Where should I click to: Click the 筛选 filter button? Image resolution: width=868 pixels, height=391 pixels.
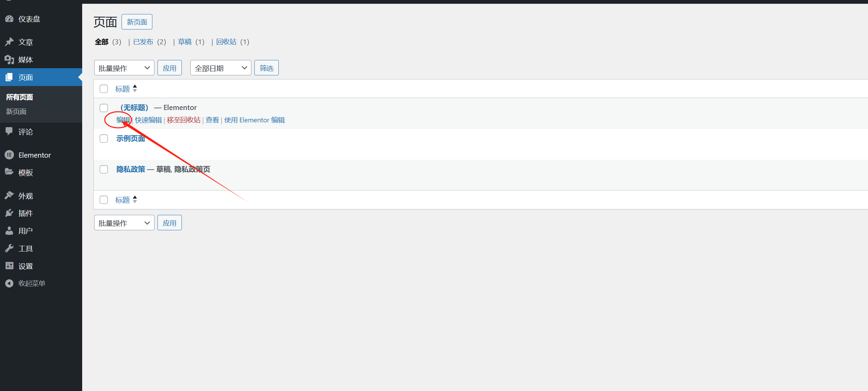click(266, 68)
